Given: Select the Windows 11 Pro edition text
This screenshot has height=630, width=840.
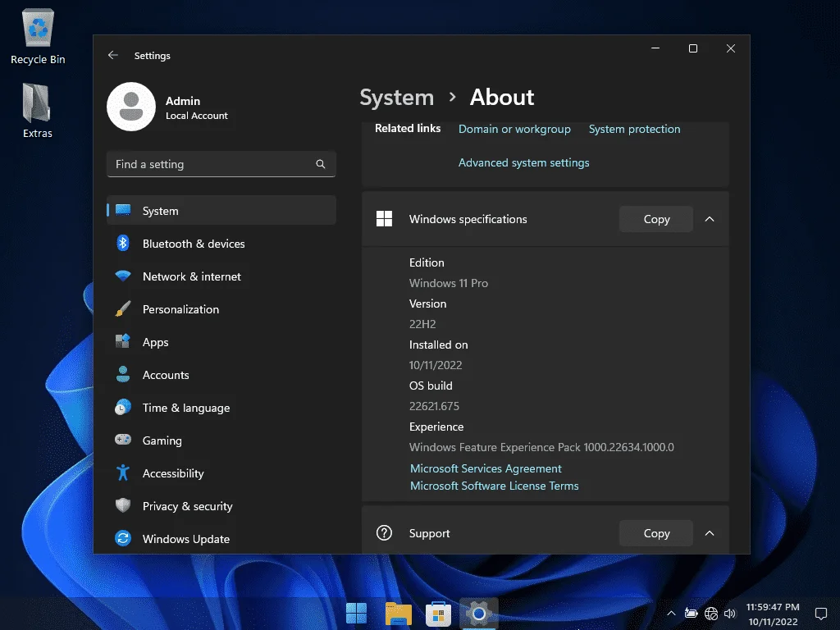Looking at the screenshot, I should (449, 283).
